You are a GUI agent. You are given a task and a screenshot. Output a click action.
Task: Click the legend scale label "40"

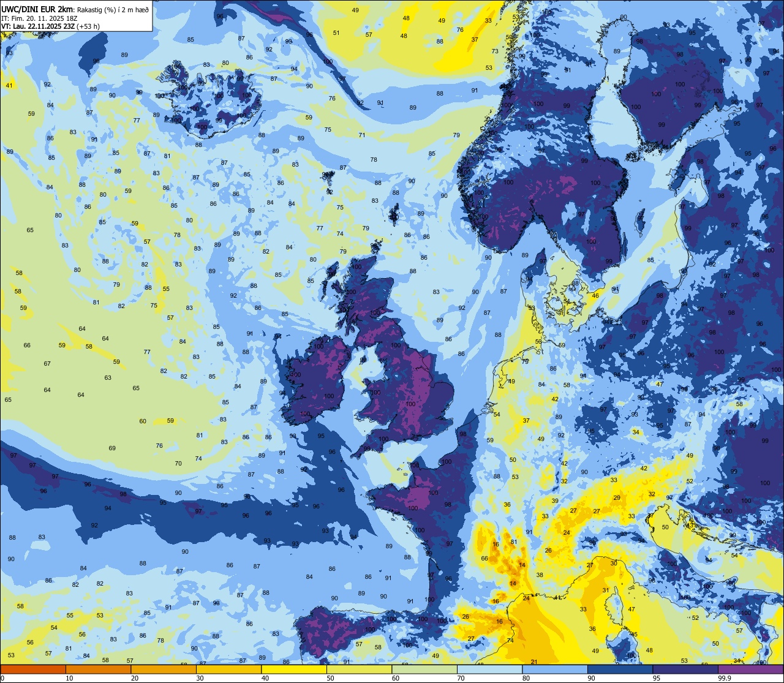click(x=265, y=678)
